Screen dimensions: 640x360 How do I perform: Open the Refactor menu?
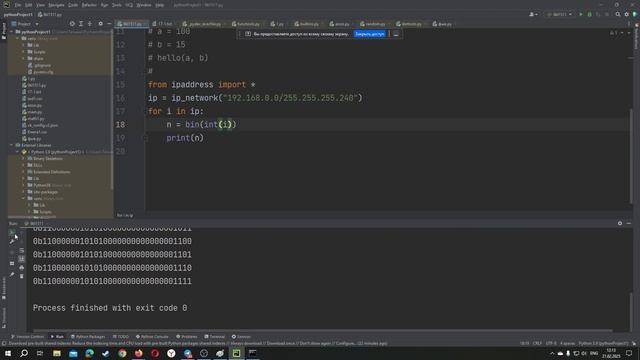coord(89,5)
